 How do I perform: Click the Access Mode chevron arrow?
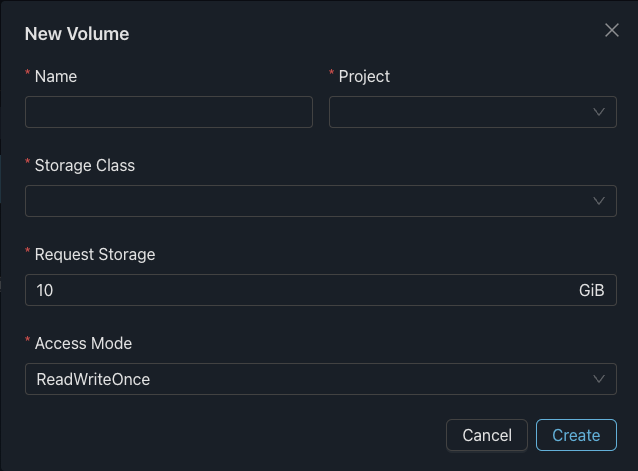tap(599, 379)
